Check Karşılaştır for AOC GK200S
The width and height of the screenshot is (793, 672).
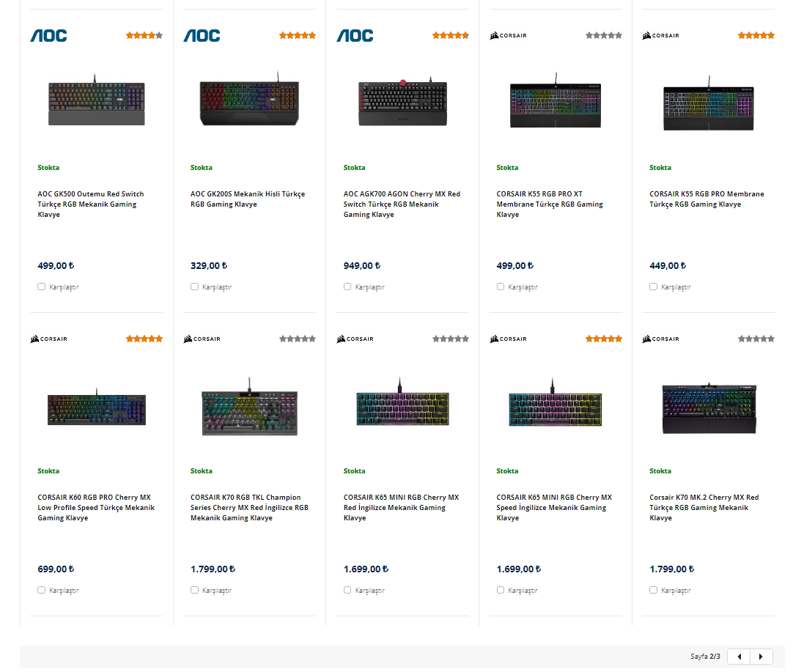pos(195,287)
